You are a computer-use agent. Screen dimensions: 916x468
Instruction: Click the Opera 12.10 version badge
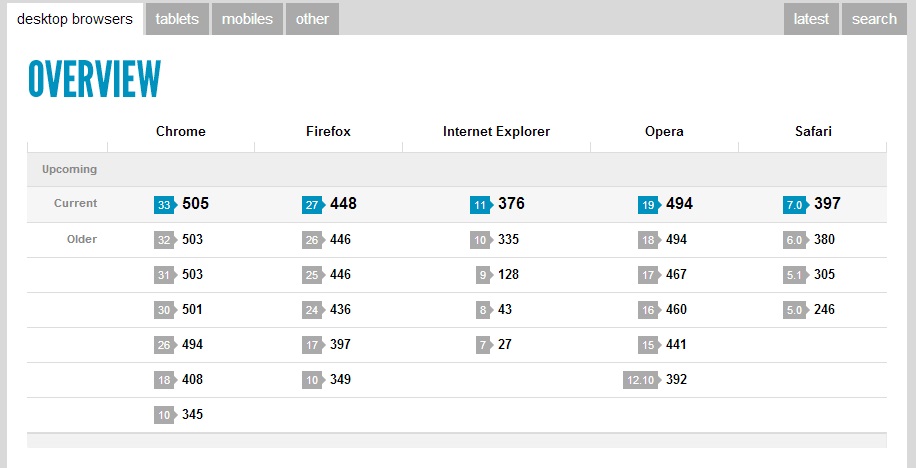pos(642,380)
